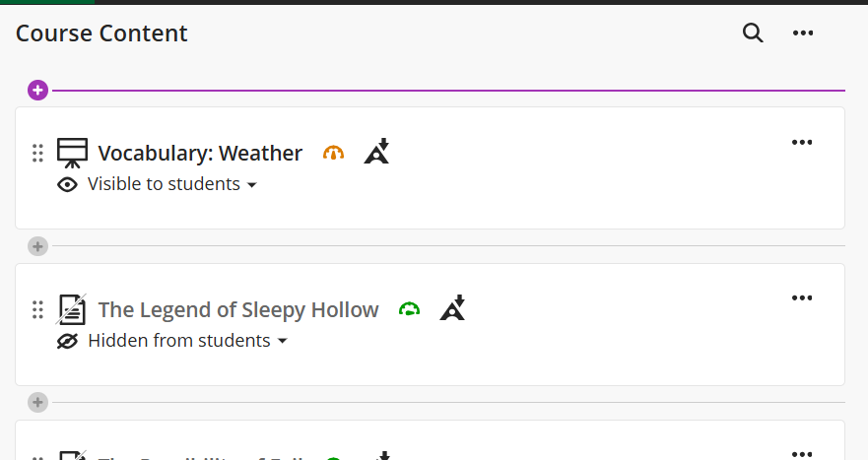Open more options for Vocabulary: Weather
Screen dimensions: 868x460
point(802,142)
